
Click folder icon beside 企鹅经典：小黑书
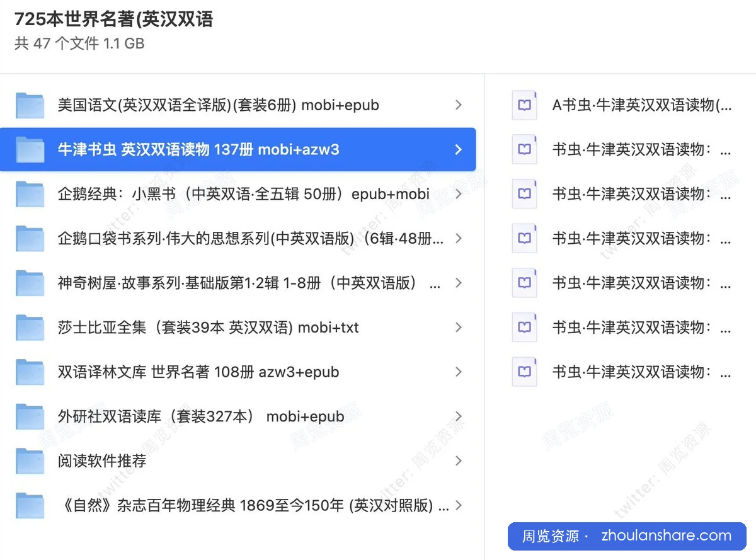coord(30,194)
